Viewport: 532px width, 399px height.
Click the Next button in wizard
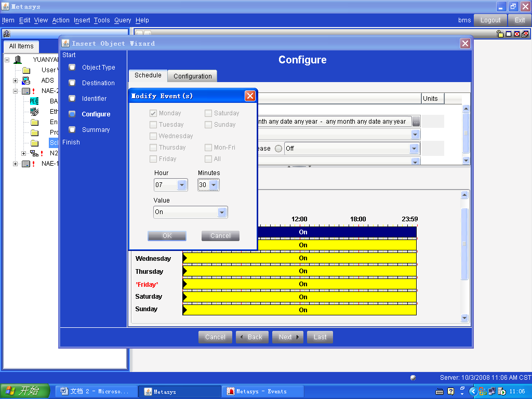[288, 337]
